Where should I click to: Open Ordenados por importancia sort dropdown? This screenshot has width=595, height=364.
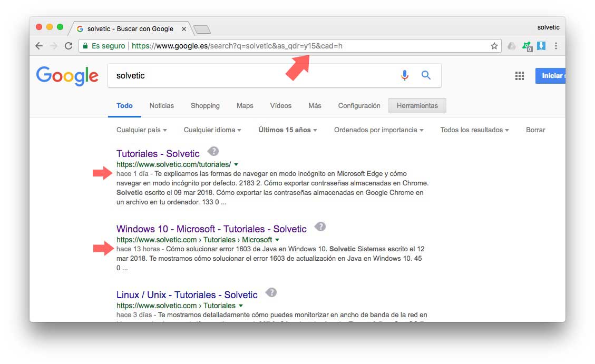(x=379, y=130)
